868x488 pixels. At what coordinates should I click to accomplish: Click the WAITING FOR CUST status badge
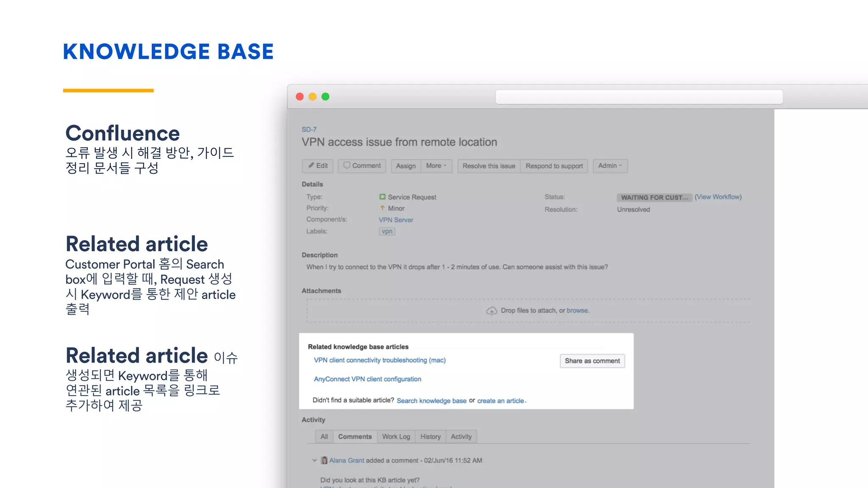(654, 197)
